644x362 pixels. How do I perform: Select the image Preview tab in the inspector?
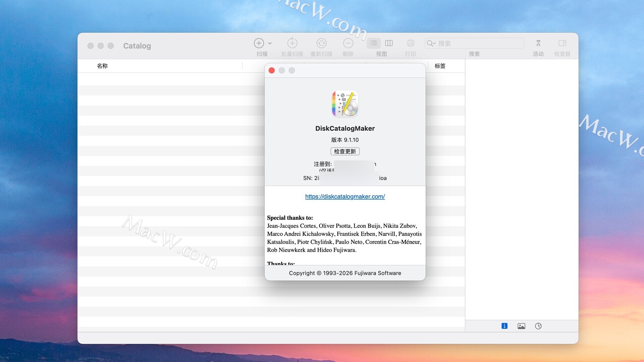pyautogui.click(x=521, y=326)
